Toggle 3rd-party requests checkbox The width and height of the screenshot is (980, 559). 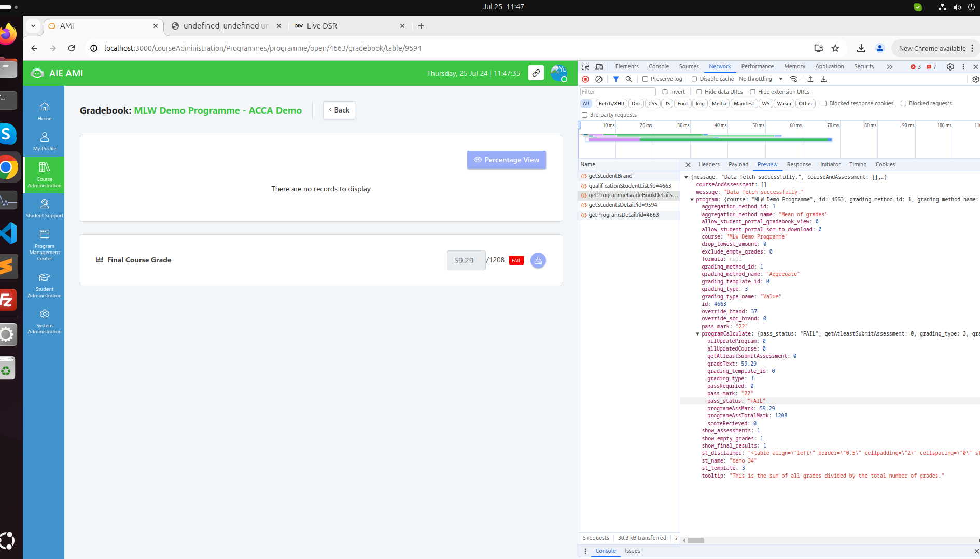click(585, 115)
